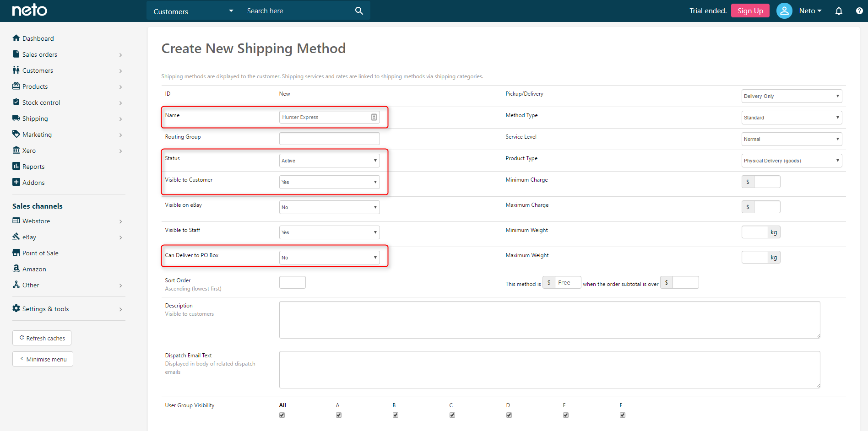
Task: Toggle user group C checkbox
Action: click(452, 415)
